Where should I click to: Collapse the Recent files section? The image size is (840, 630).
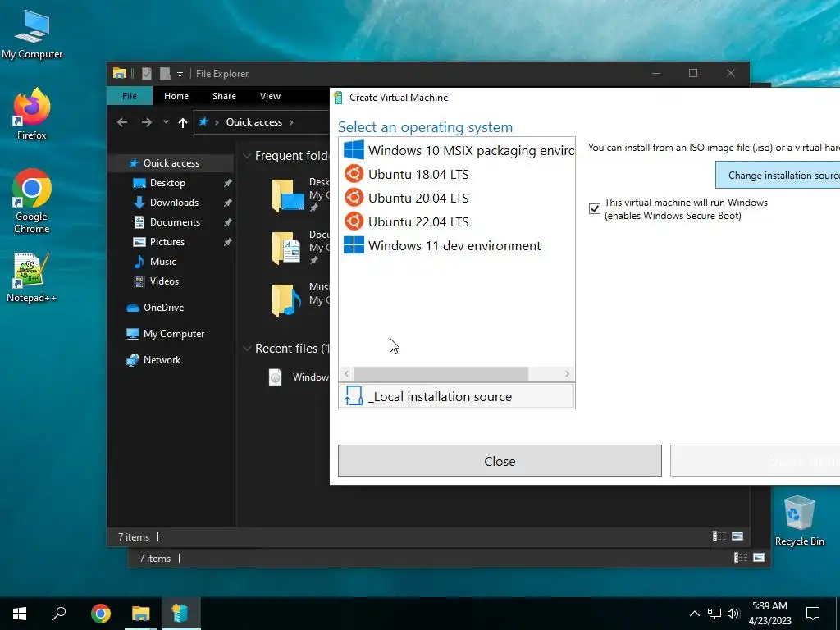coord(247,348)
